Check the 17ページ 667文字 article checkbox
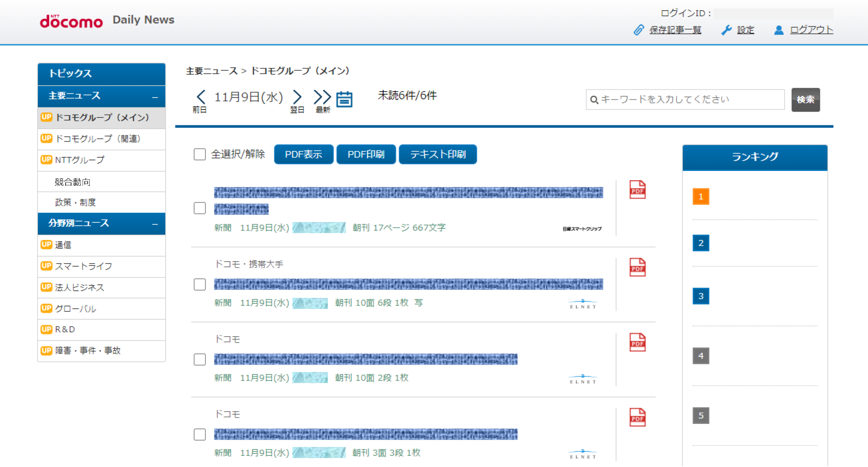The image size is (868, 467). coord(200,208)
